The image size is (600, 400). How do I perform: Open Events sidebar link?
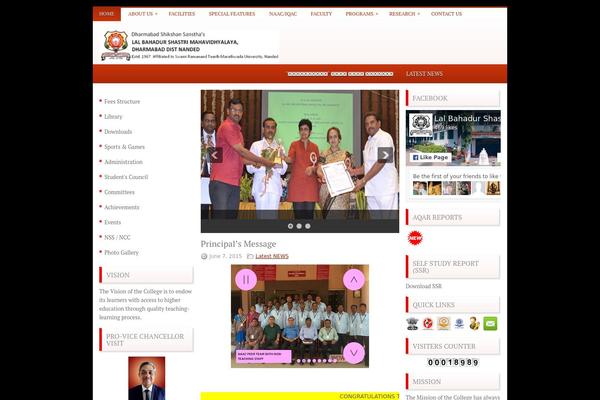(112, 222)
